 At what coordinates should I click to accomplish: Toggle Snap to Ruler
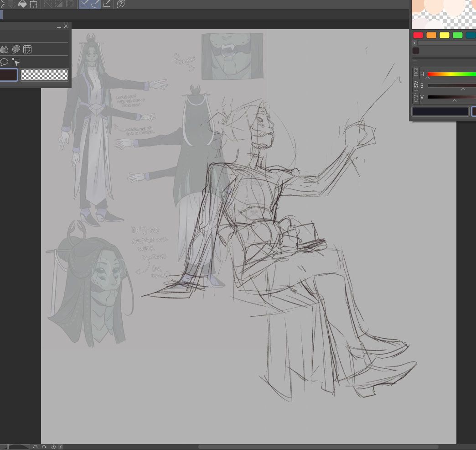[x=84, y=4]
